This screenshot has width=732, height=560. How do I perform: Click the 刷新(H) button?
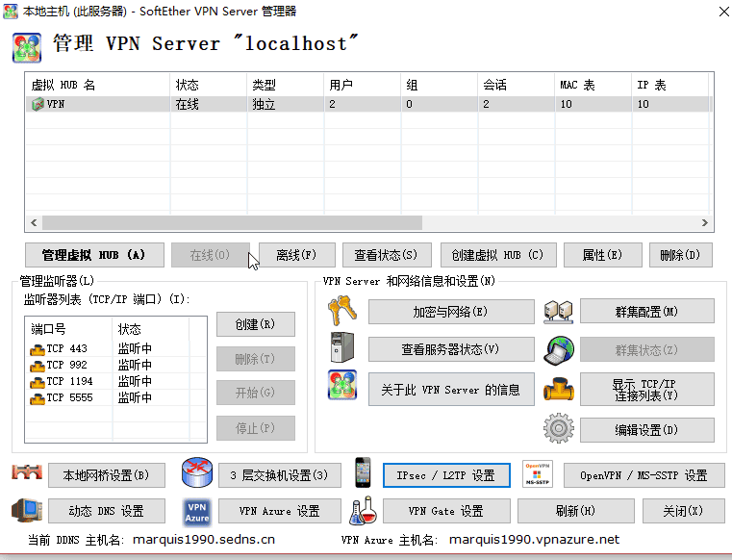(575, 511)
